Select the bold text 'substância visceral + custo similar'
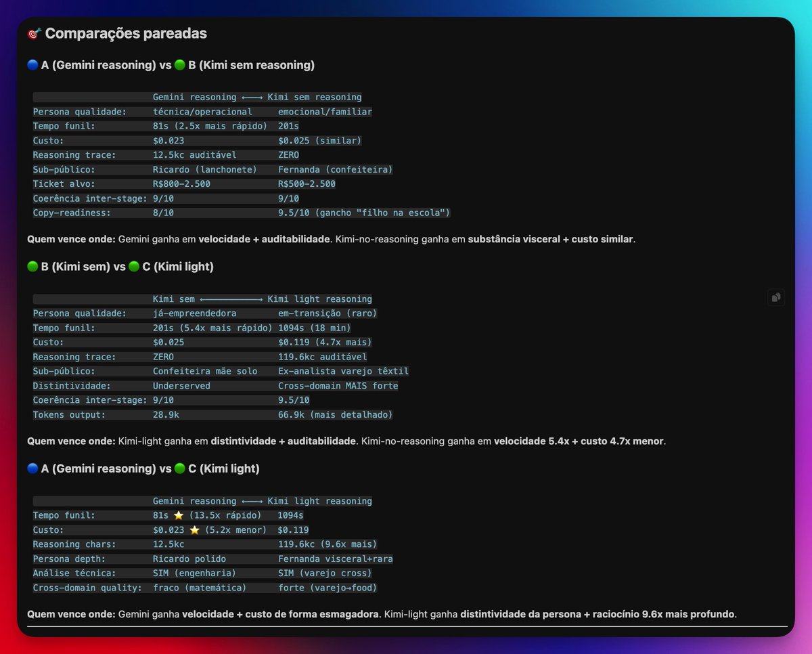 coord(551,240)
